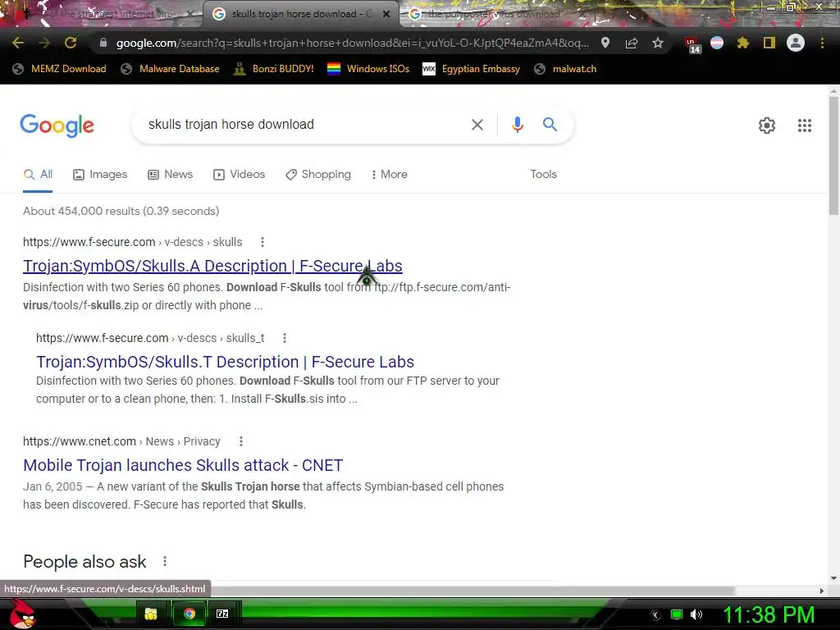Open Google settings gear
This screenshot has width=840, height=630.
[x=767, y=126]
